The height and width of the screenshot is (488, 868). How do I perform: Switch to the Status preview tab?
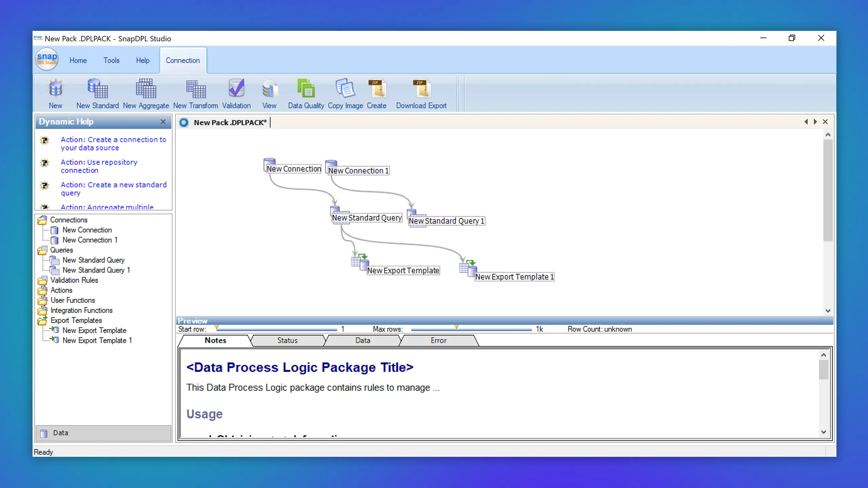point(287,341)
